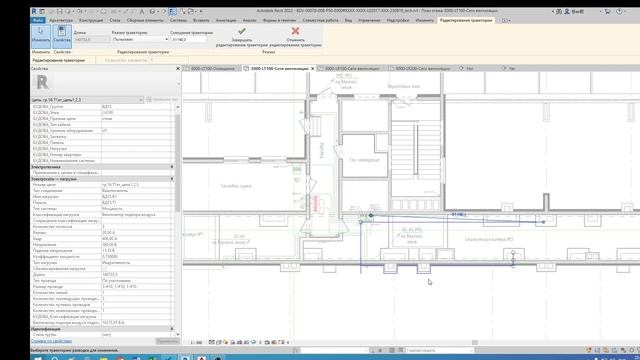Click the shopping cart icon in title bar

click(607, 11)
